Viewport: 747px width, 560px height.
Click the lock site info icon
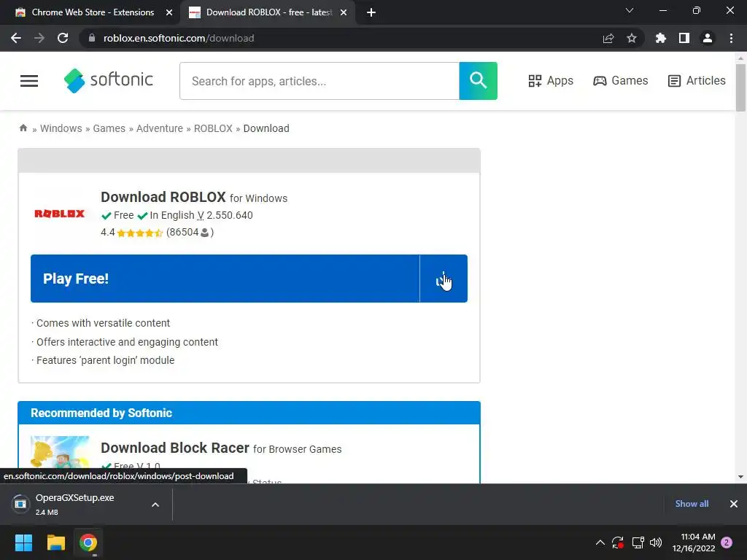[92, 38]
